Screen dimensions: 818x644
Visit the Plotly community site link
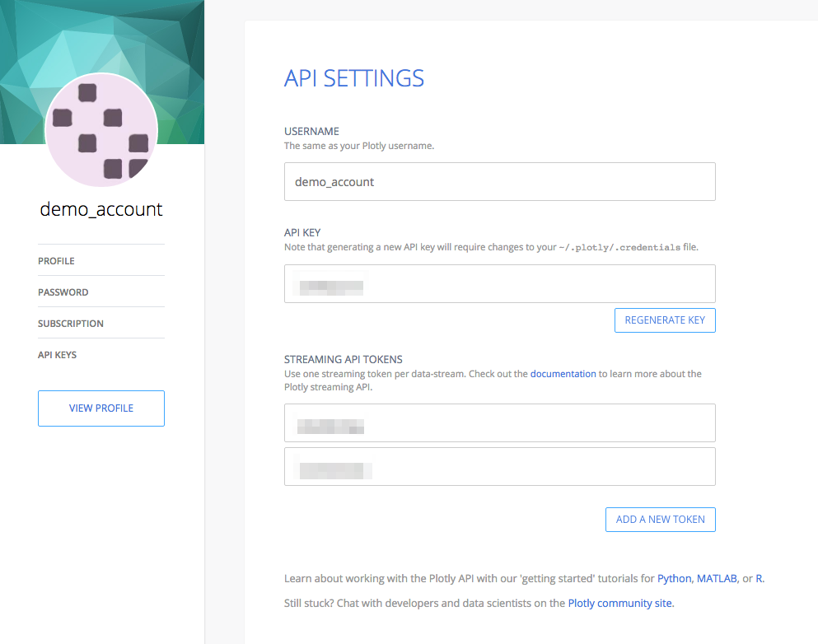pyautogui.click(x=619, y=604)
